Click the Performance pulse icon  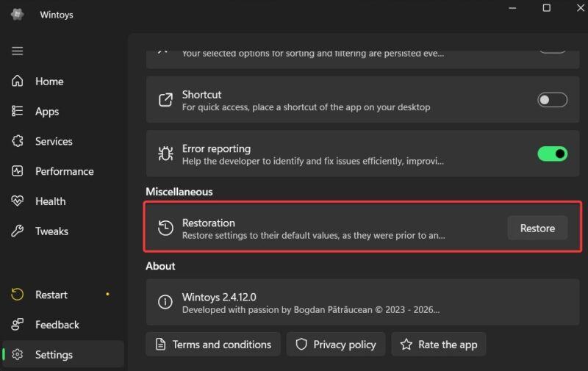coord(17,171)
